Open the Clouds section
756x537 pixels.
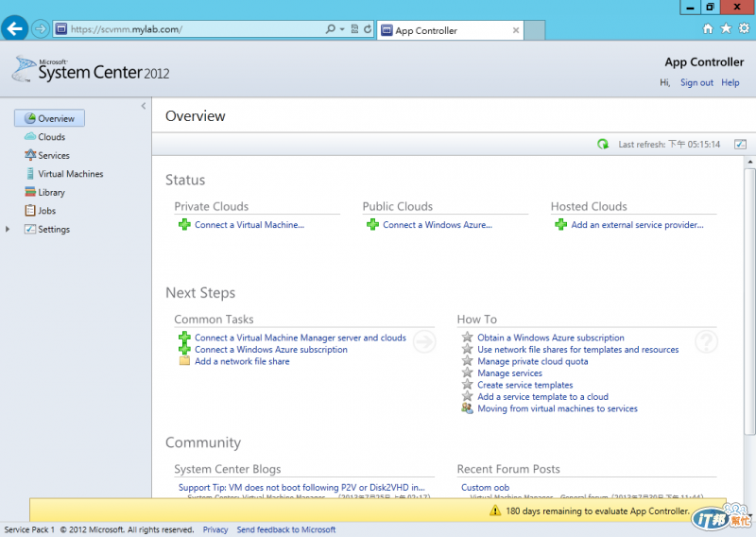(x=52, y=137)
